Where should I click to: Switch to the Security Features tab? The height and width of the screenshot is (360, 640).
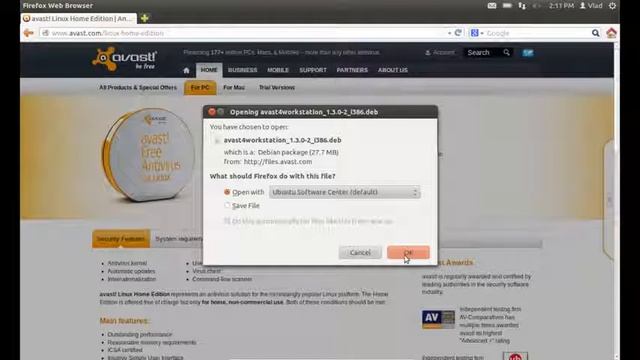click(121, 239)
